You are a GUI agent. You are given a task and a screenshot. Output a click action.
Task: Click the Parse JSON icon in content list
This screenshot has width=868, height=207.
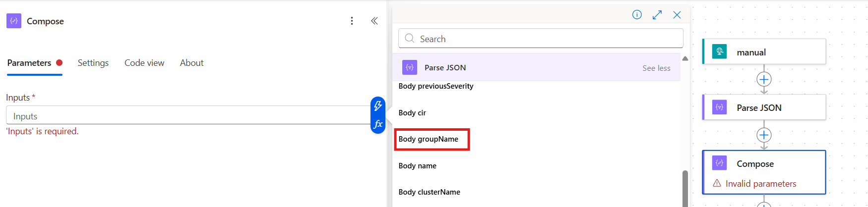point(410,67)
